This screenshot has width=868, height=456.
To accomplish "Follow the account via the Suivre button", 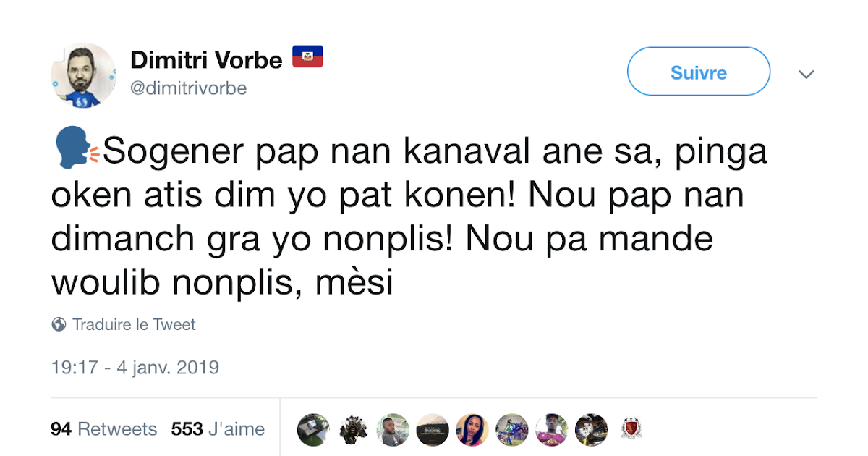I will (x=698, y=72).
